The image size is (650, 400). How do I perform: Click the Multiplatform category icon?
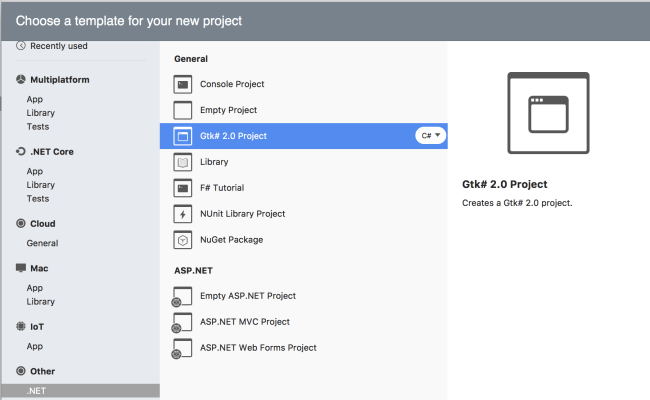tap(21, 79)
